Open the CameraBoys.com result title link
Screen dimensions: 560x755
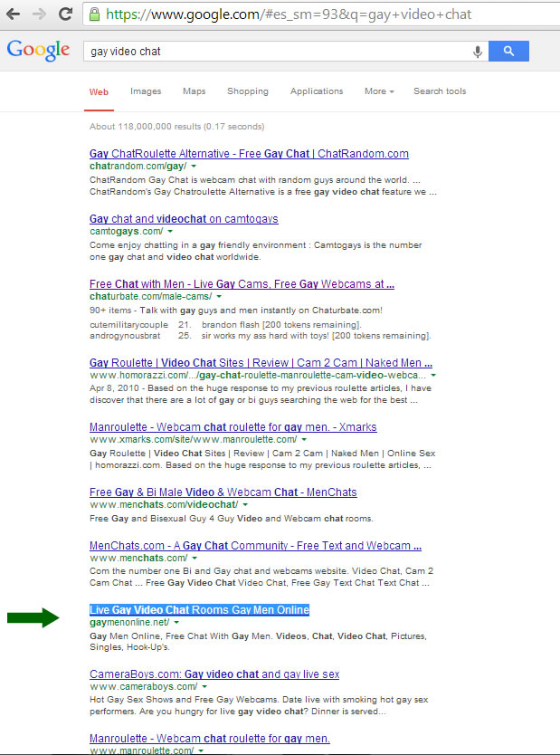(x=214, y=674)
